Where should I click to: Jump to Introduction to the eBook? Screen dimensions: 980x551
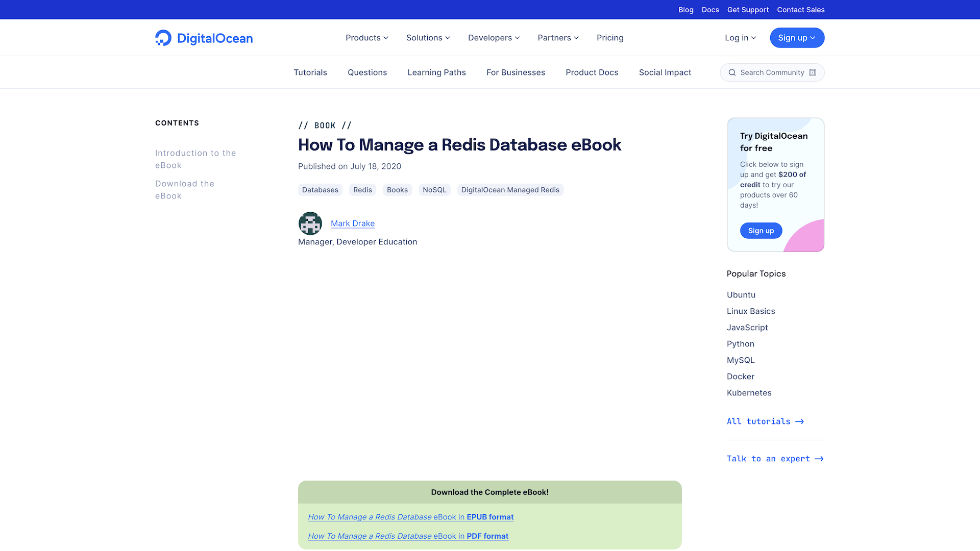point(195,159)
